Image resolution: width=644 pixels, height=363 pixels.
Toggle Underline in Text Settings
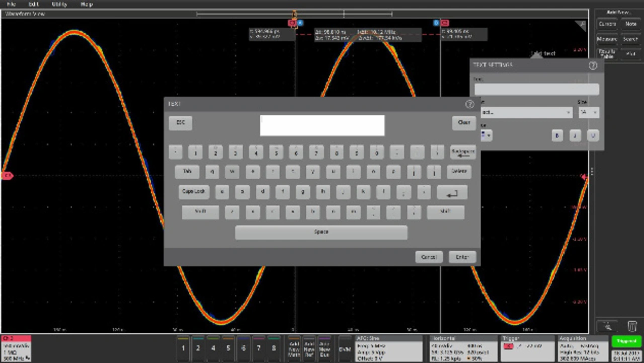[593, 135]
